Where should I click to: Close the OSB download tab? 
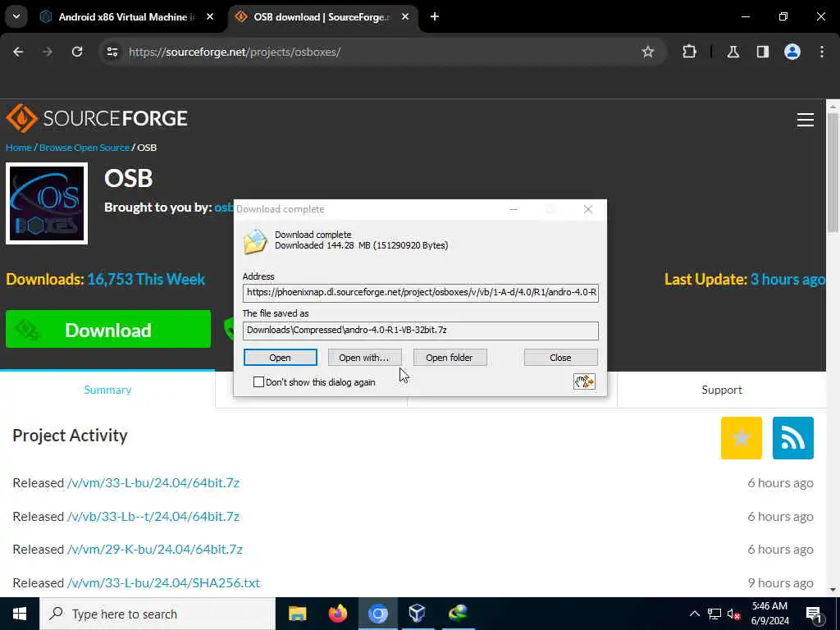pyautogui.click(x=405, y=17)
